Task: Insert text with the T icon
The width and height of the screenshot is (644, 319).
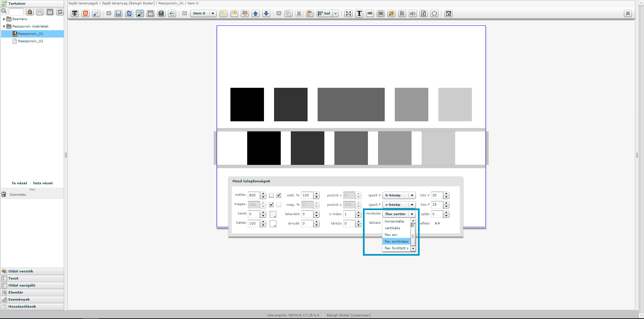Action: coord(359,13)
